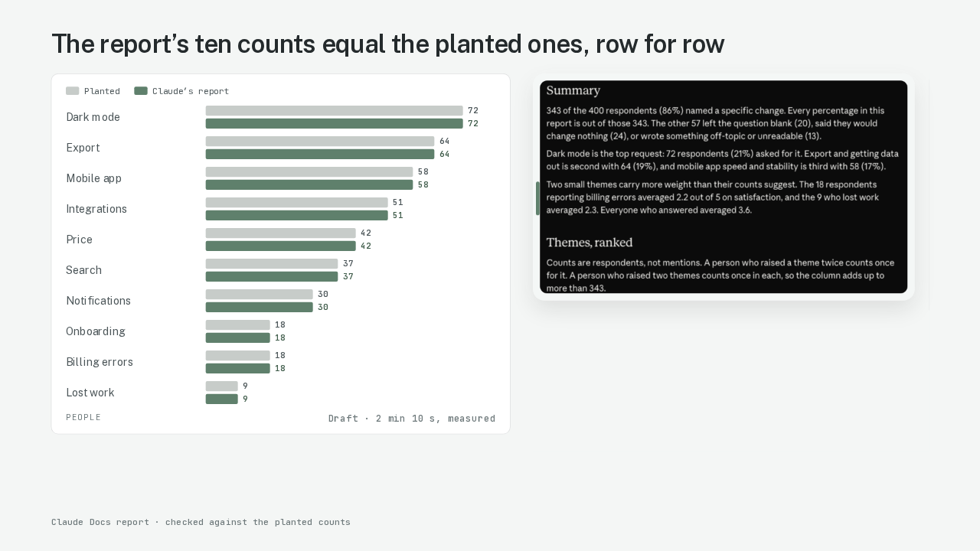The width and height of the screenshot is (980, 551).
Task: Select the Dark mode Claude's report bar
Action: [334, 124]
